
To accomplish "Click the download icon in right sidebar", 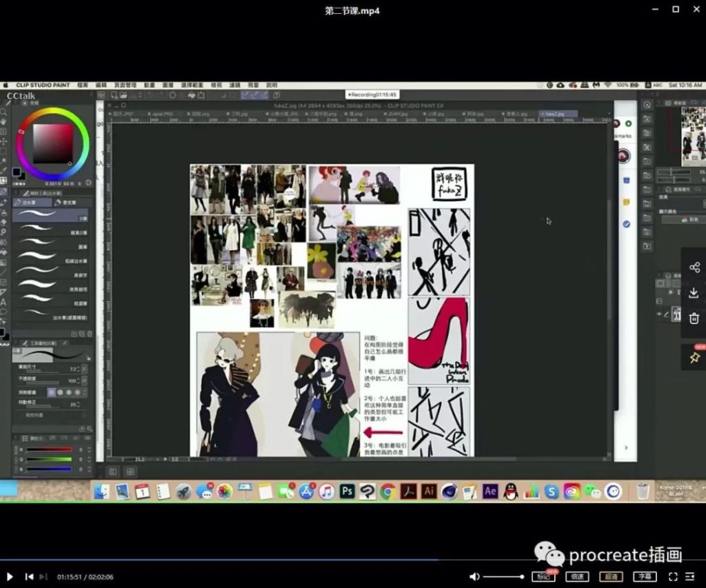I will pyautogui.click(x=694, y=293).
